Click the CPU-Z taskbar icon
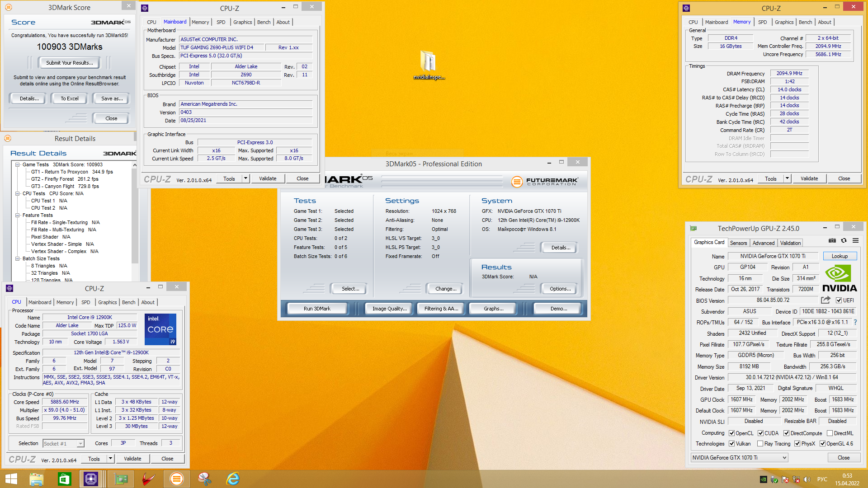The image size is (868, 488). pyautogui.click(x=90, y=479)
